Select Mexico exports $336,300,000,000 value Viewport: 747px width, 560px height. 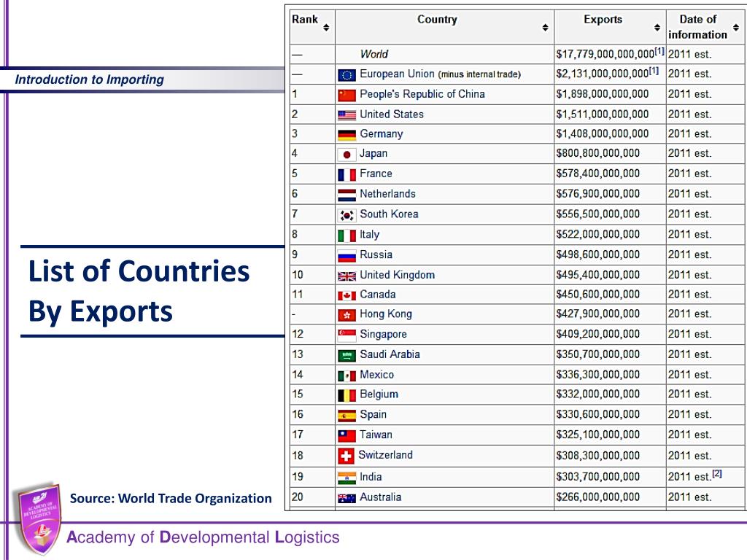coord(598,375)
